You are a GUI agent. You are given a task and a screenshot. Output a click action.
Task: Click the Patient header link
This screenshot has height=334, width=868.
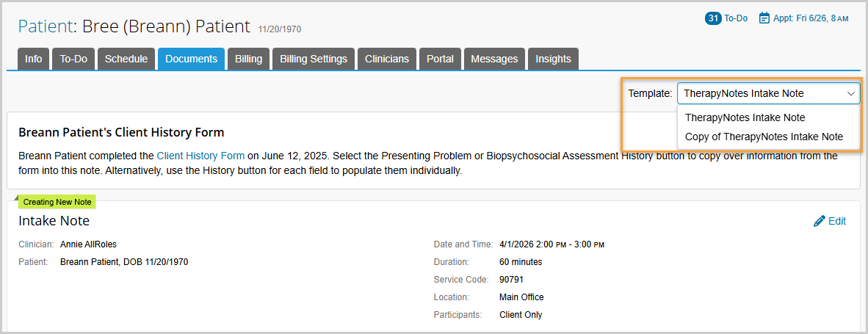click(x=46, y=26)
